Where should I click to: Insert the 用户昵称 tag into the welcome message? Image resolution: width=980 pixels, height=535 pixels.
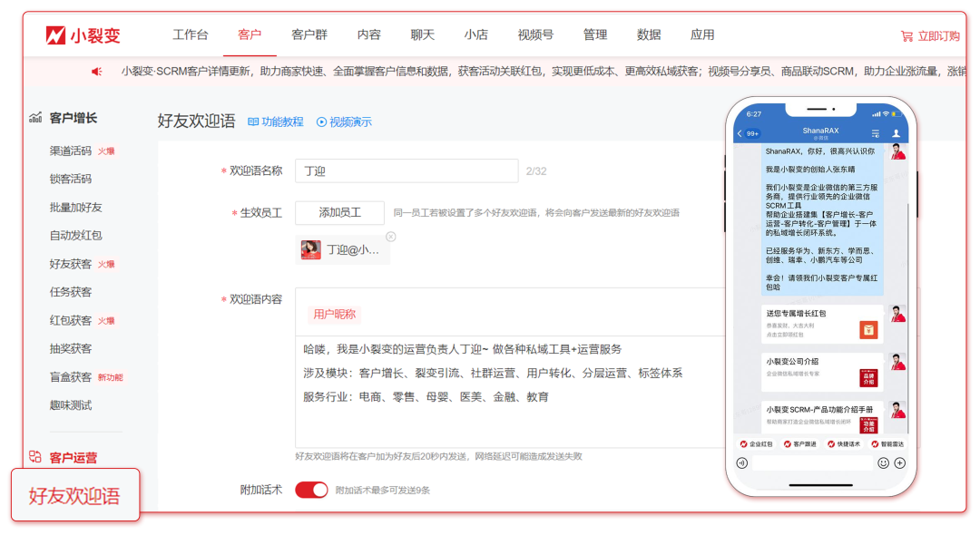click(334, 315)
